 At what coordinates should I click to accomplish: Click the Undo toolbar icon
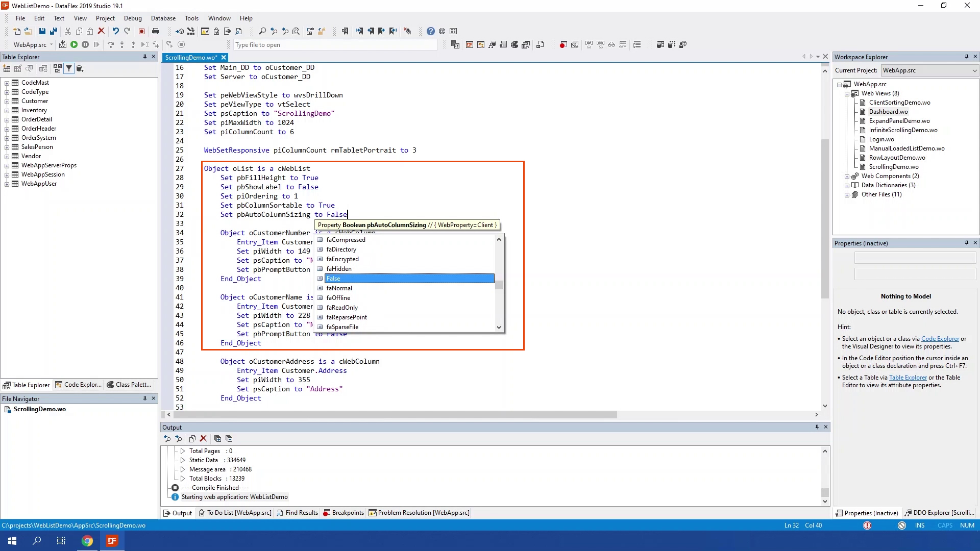(x=116, y=31)
